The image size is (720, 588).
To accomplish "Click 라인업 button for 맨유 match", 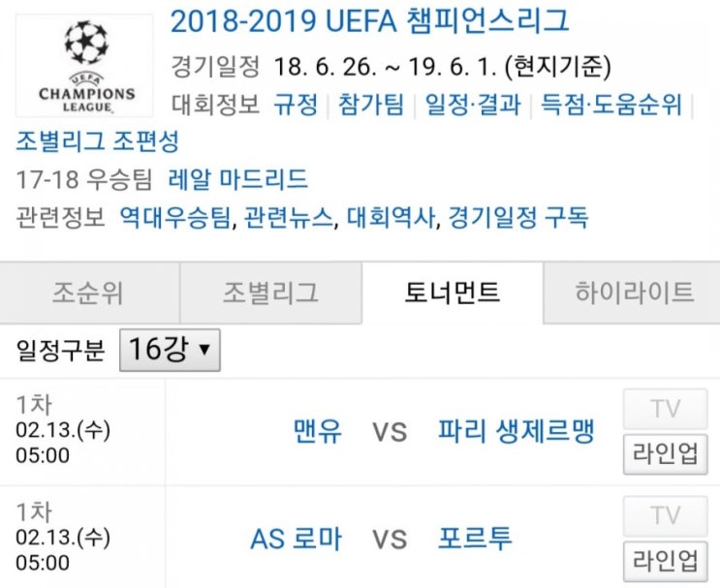I will pos(665,454).
